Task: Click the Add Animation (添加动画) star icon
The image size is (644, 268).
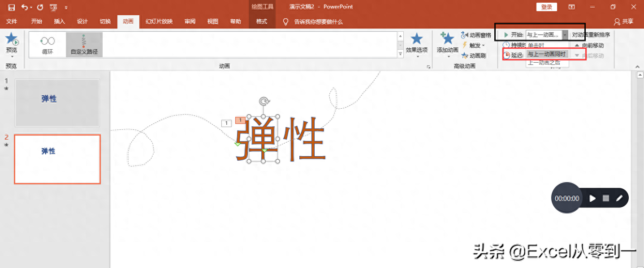Action: tap(447, 40)
